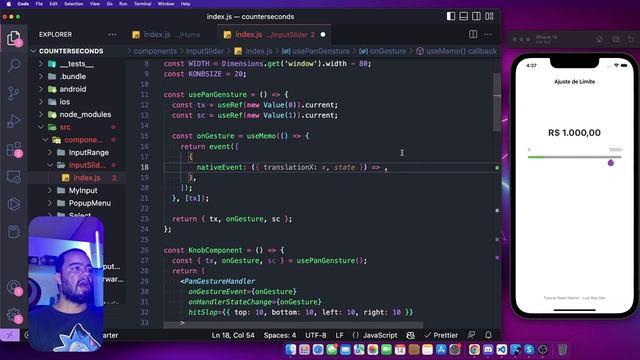Click the onGesture breadcrumb
Viewport: 640px width, 360px height.
click(383, 51)
